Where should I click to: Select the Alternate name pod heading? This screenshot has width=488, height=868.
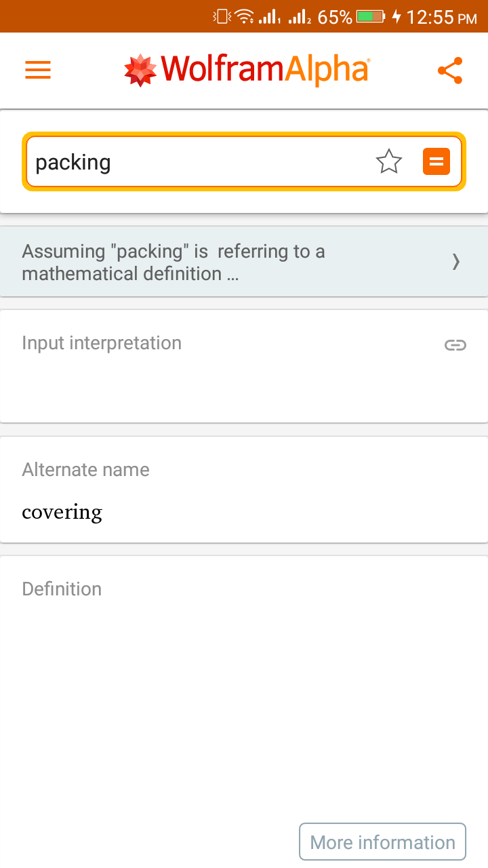[x=85, y=470]
